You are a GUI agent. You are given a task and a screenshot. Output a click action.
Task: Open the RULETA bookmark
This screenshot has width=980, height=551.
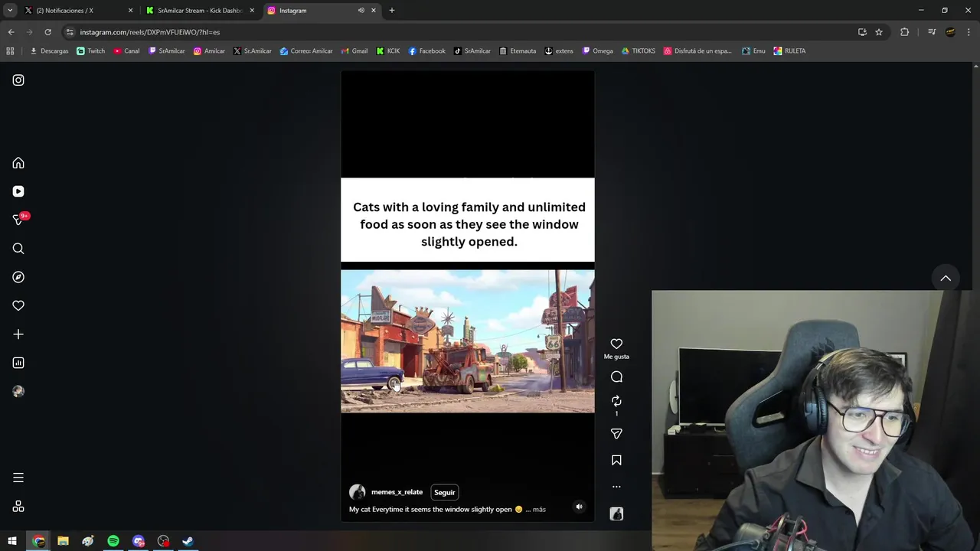[x=789, y=51]
